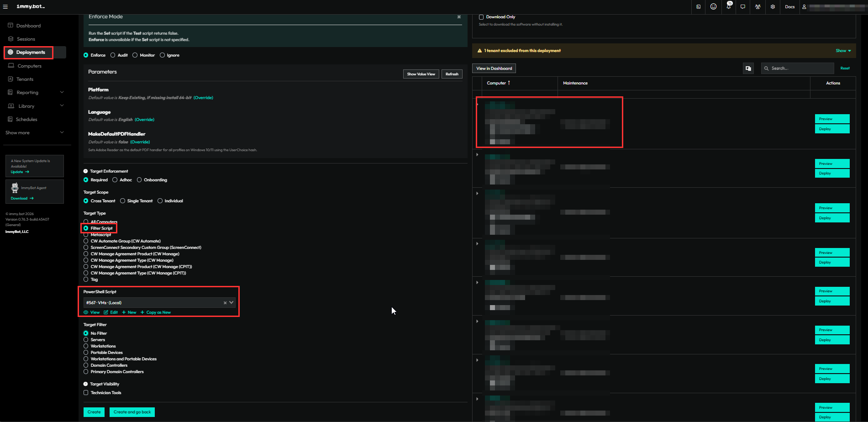Open the terminal console icon in top bar
The image size is (868, 422).
click(x=698, y=7)
